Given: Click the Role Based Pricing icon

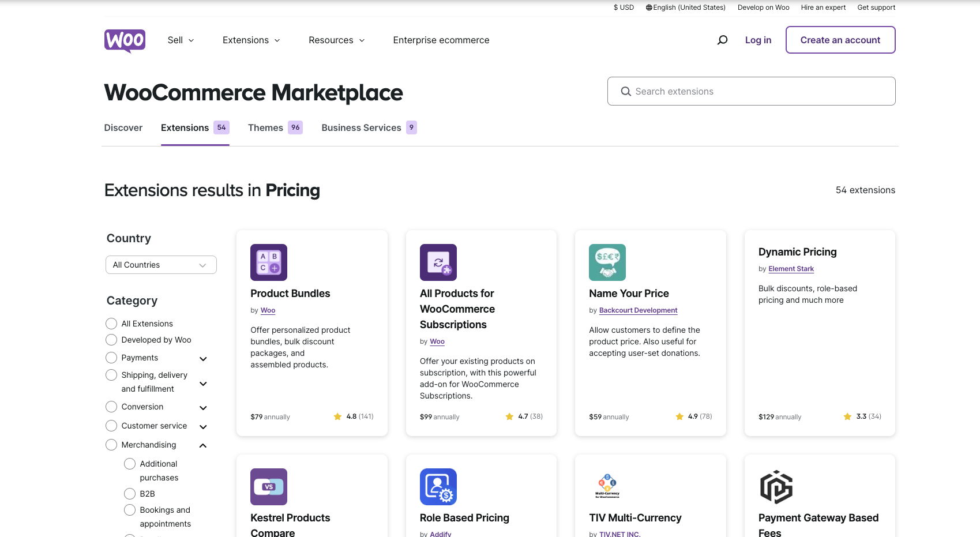Looking at the screenshot, I should (x=438, y=487).
